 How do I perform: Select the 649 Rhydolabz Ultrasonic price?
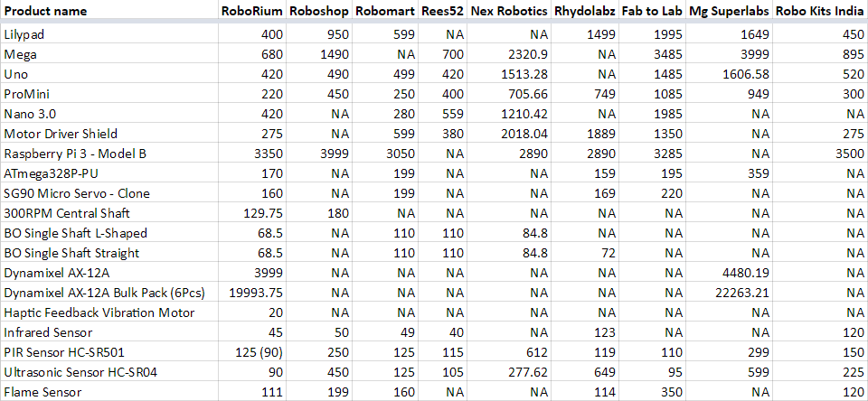pos(586,373)
